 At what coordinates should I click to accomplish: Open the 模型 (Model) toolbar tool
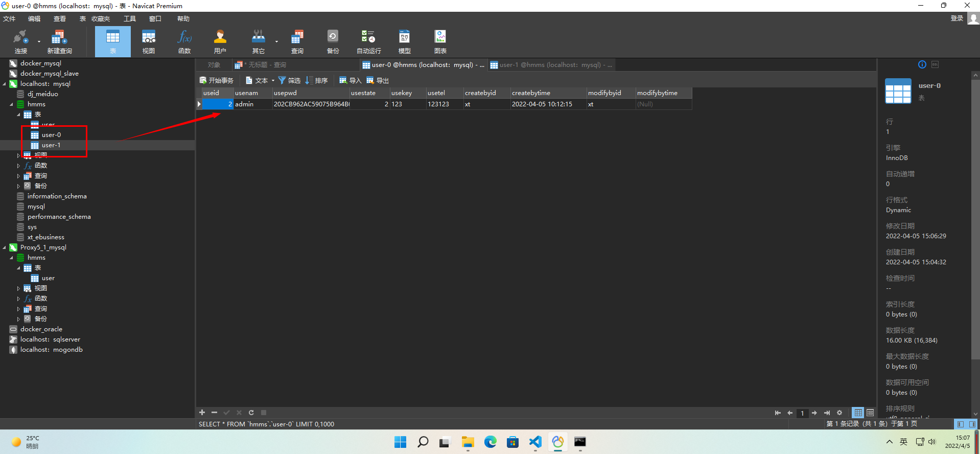point(404,41)
